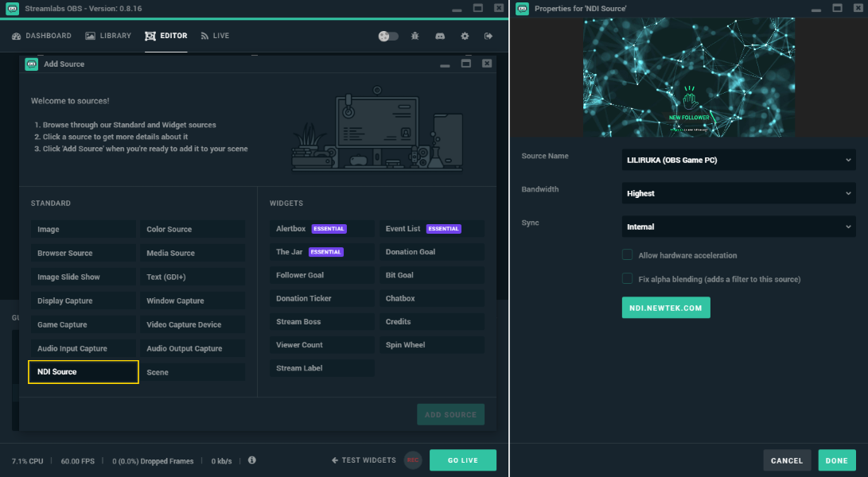The width and height of the screenshot is (868, 477).
Task: Select the Spin Wheel widget
Action: click(432, 345)
